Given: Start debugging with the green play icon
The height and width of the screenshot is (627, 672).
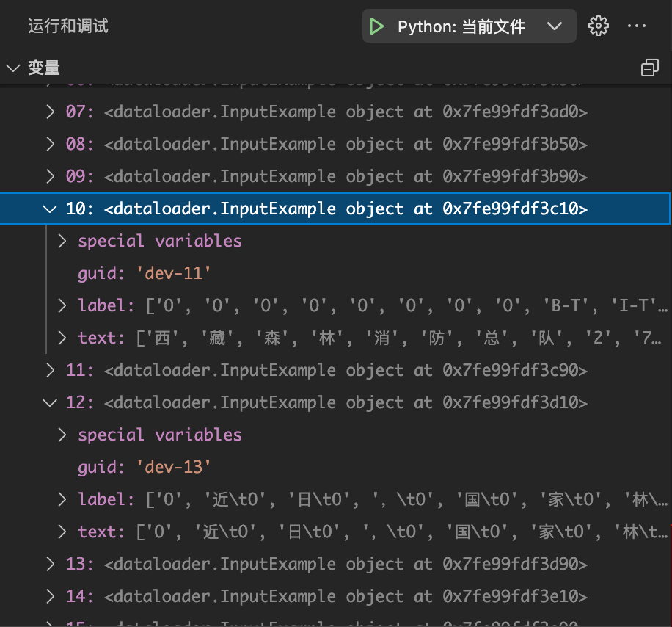Looking at the screenshot, I should coord(376,26).
